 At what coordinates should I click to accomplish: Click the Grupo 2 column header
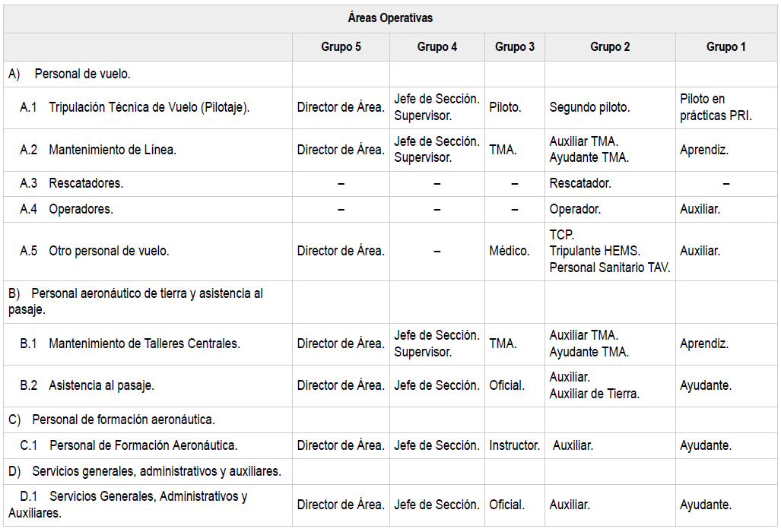pyautogui.click(x=610, y=47)
